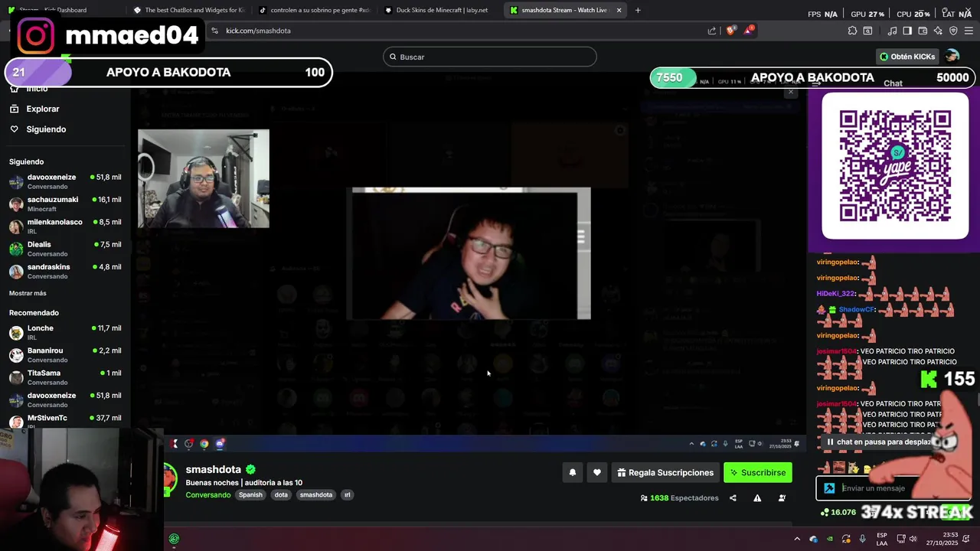Switch to 'Duck Skins de Minecraft' tab
The image size is (980, 551).
[440, 10]
